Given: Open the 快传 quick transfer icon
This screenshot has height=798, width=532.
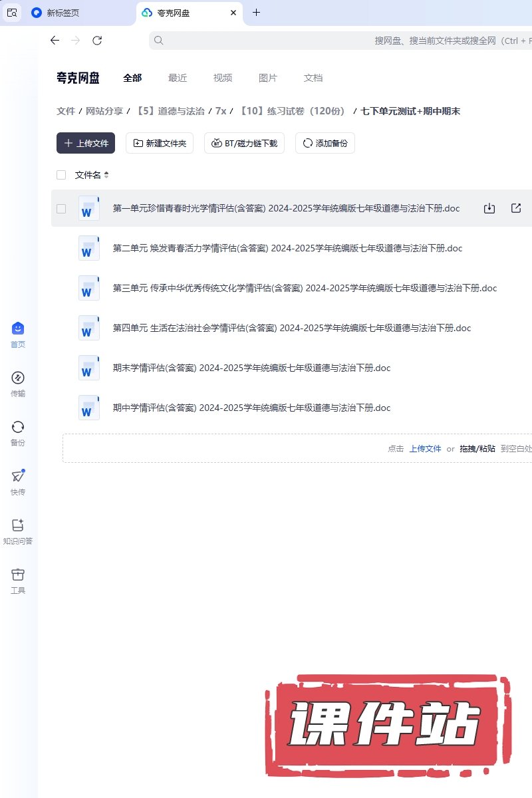Looking at the screenshot, I should click(x=18, y=477).
